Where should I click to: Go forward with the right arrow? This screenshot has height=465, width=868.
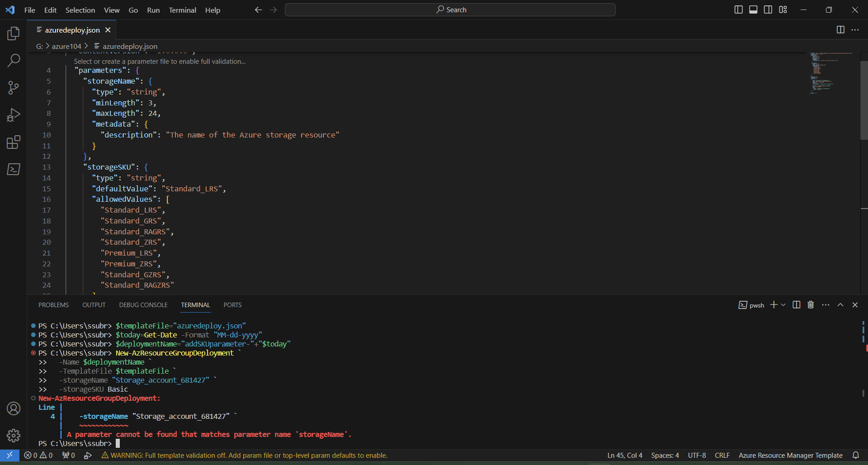click(x=273, y=9)
